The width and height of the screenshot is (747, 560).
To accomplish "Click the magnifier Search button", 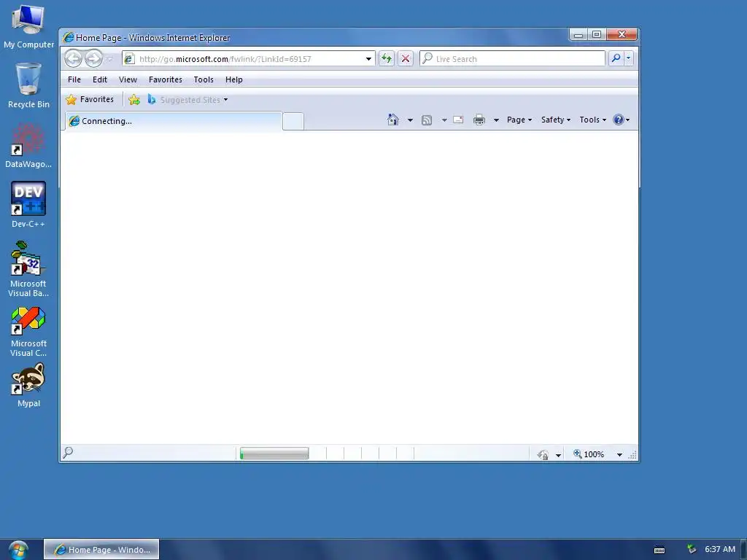I will 616,58.
